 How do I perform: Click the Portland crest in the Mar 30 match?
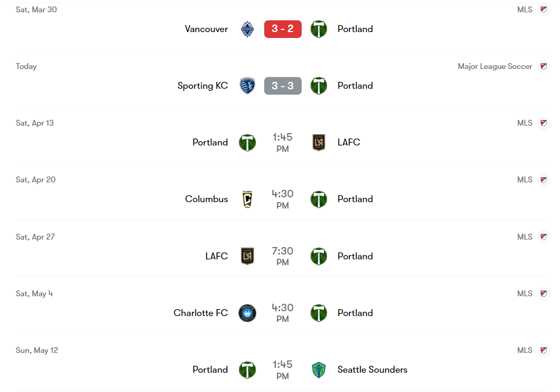(319, 29)
